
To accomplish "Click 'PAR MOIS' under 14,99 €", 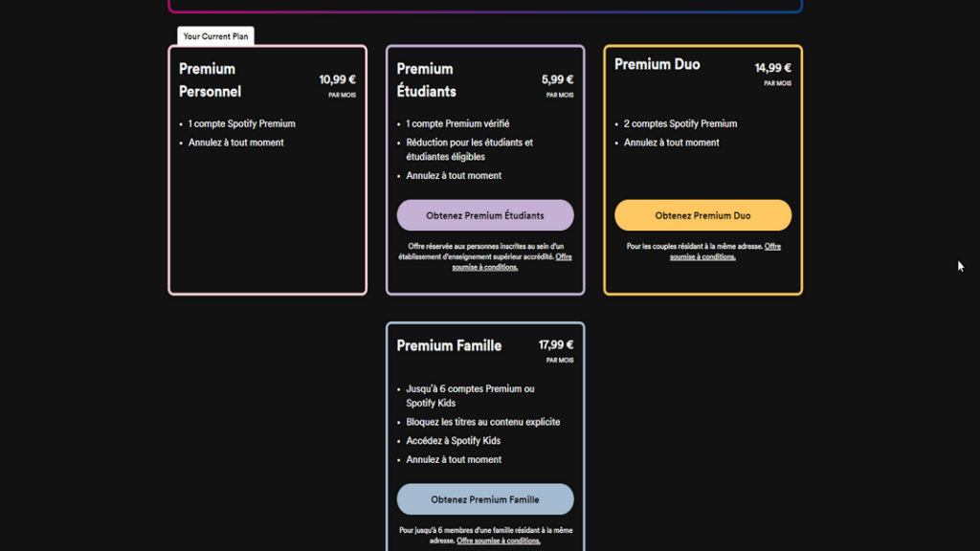I will [x=777, y=83].
